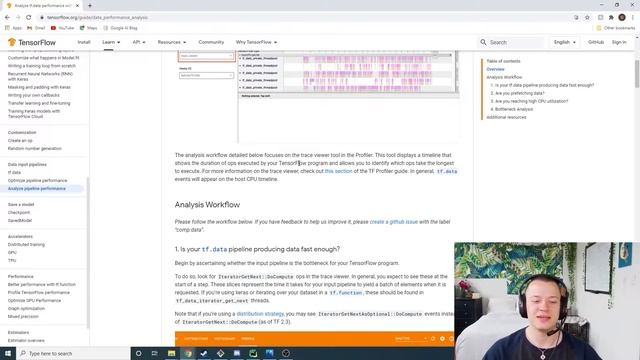Screen dimensions: 640x360
Task: Select 'Analyze pipeline performance' in sidebar
Action: click(x=37, y=189)
